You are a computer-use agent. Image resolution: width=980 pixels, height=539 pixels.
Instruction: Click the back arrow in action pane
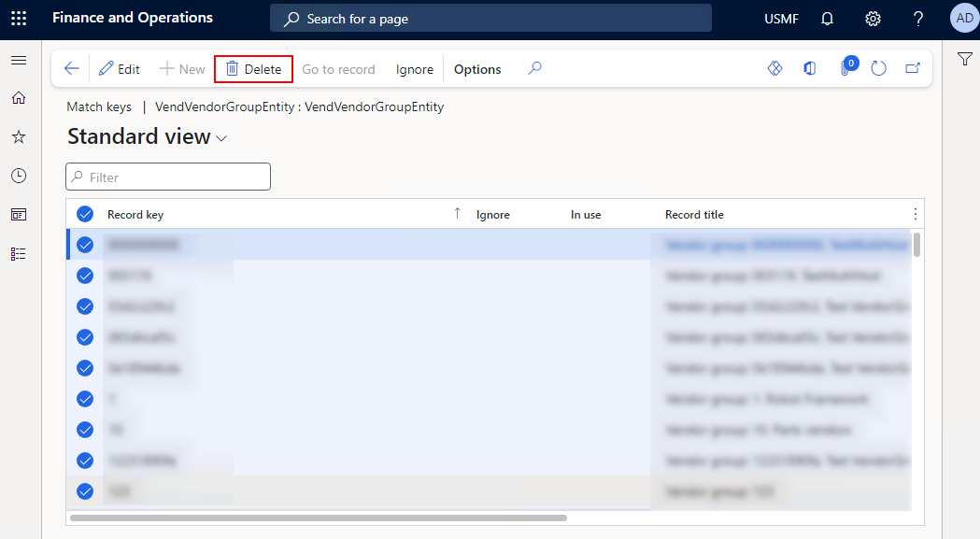pos(72,69)
